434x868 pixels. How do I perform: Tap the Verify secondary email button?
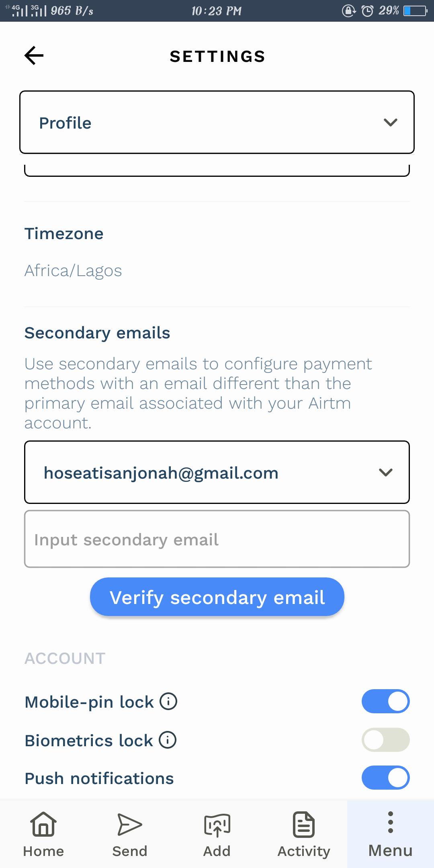pos(217,597)
